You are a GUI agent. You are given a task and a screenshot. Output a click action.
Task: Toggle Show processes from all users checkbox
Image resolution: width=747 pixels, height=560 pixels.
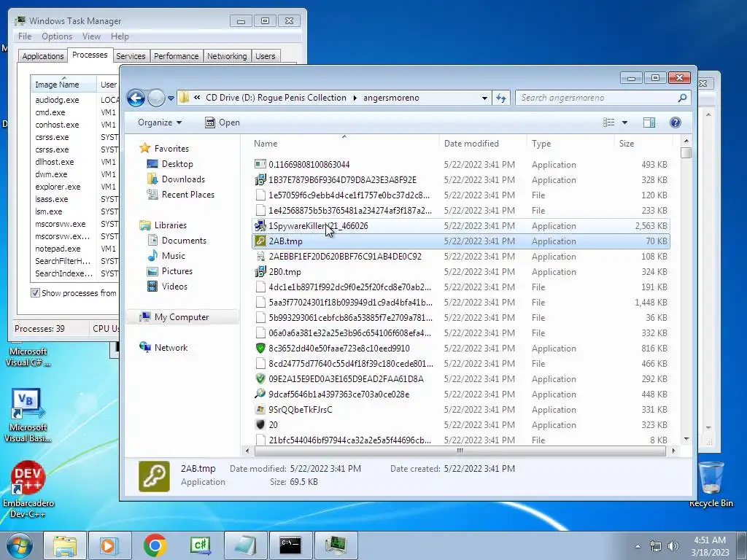35,293
